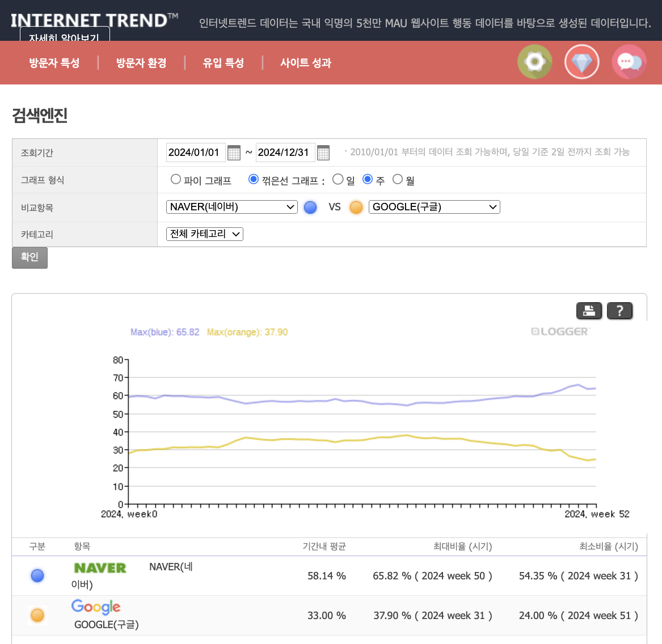662x644 pixels.
Task: Open the start date calendar picker
Action: pyautogui.click(x=234, y=152)
